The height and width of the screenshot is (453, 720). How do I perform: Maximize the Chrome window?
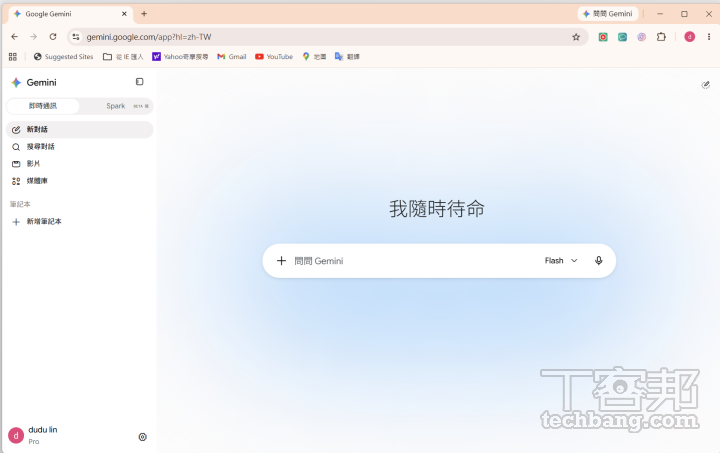coord(684,14)
